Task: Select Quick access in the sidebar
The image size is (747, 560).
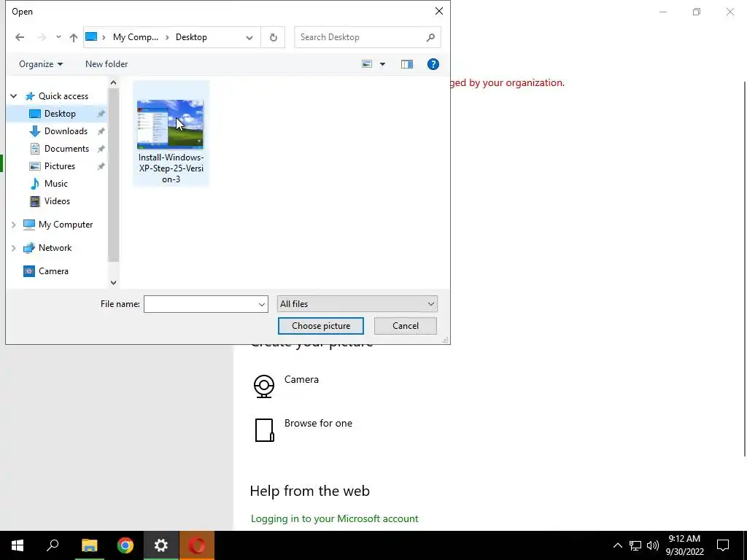Action: pos(63,96)
